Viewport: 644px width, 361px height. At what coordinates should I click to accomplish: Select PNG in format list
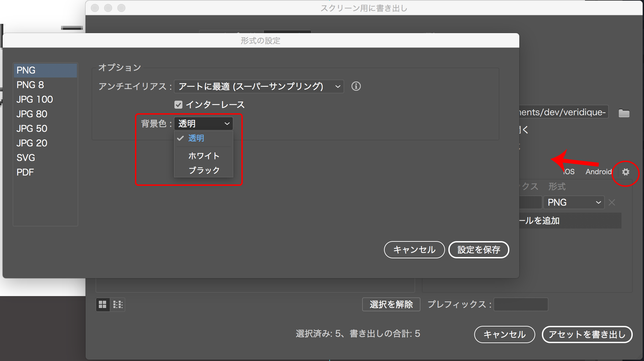[45, 70]
